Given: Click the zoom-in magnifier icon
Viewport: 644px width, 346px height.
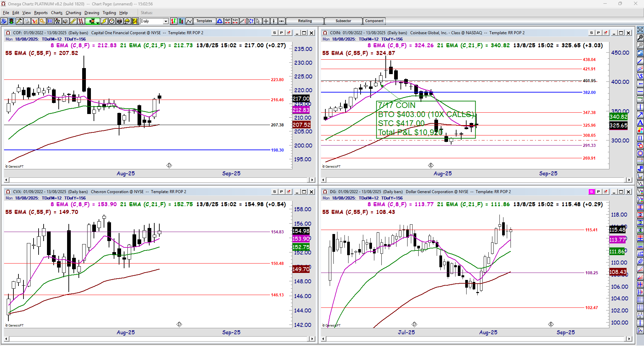Looking at the screenshot, I should point(640,38).
